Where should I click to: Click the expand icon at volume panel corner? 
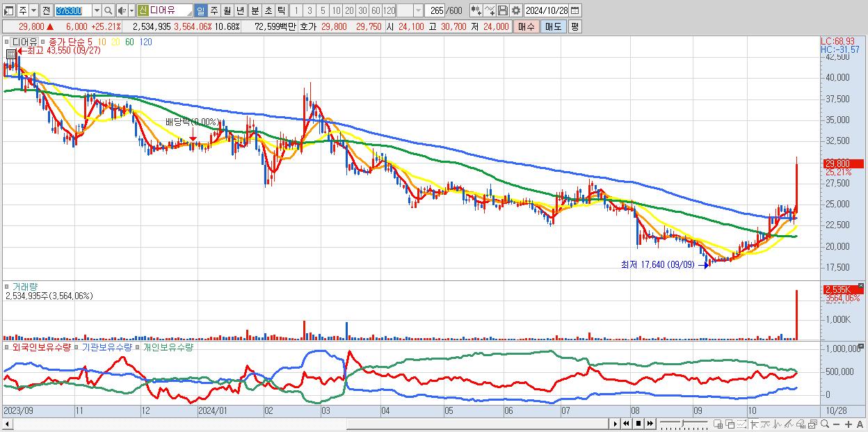click(x=862, y=285)
